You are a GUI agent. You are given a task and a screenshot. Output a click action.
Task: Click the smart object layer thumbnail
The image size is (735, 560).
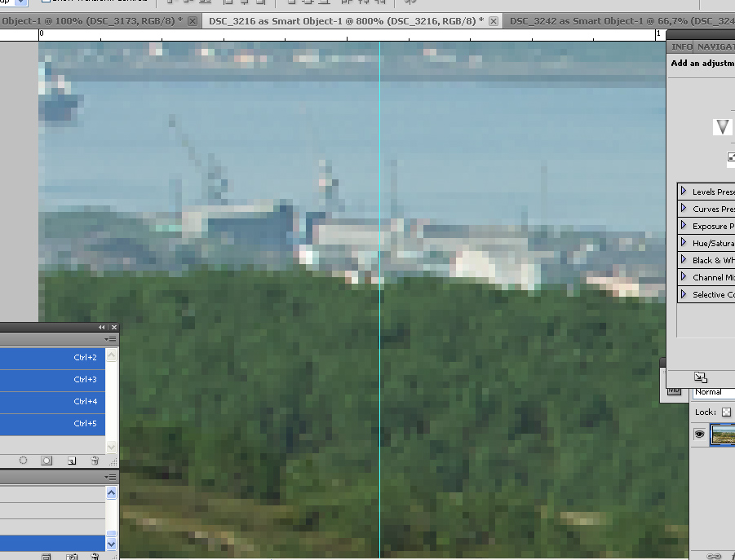[x=723, y=435]
